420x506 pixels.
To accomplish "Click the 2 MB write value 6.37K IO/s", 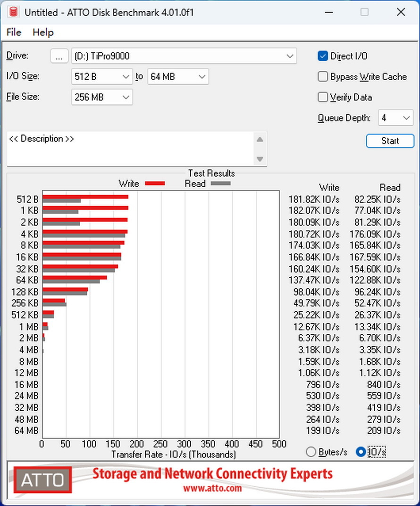I will tap(319, 338).
